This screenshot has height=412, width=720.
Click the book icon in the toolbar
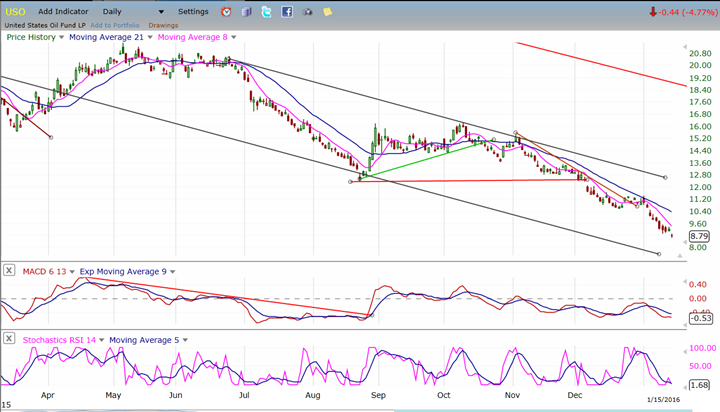247,12
